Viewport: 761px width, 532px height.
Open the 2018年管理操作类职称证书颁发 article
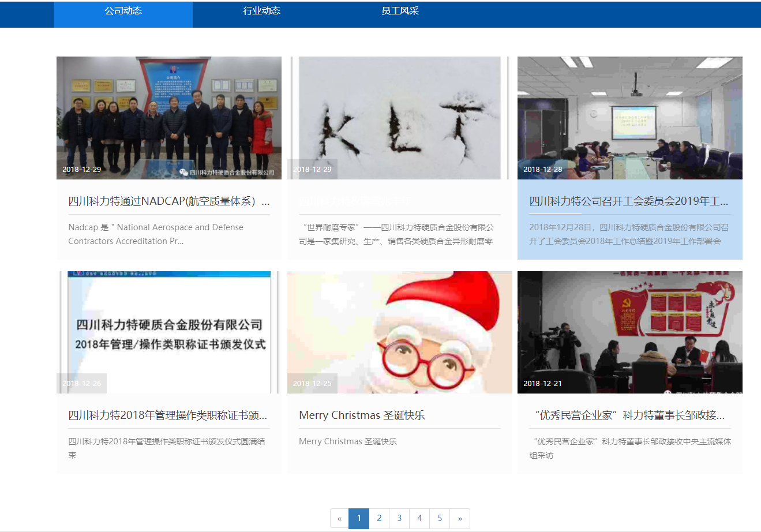[167, 415]
